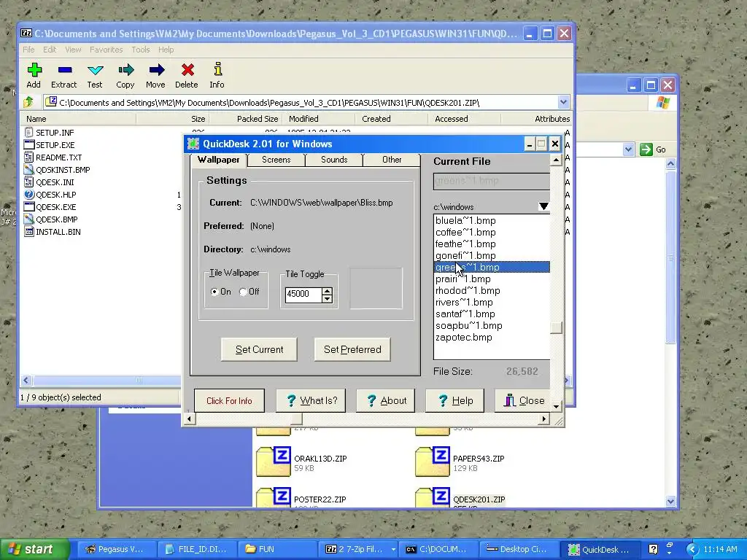
Task: Open the c:\windows directory dropdown arrow
Action: [x=543, y=206]
